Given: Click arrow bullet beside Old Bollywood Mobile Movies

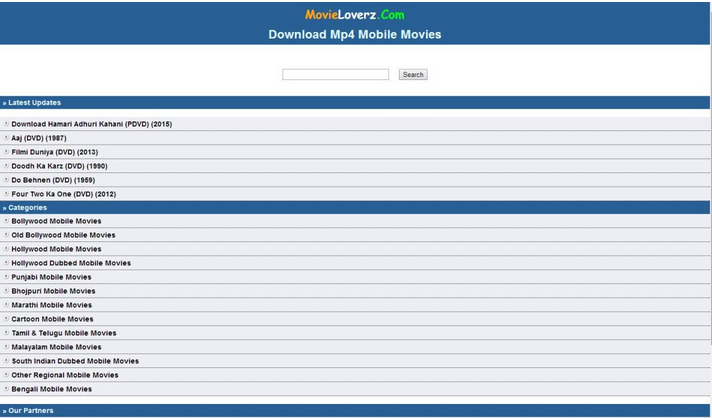Looking at the screenshot, I should click(x=6, y=235).
